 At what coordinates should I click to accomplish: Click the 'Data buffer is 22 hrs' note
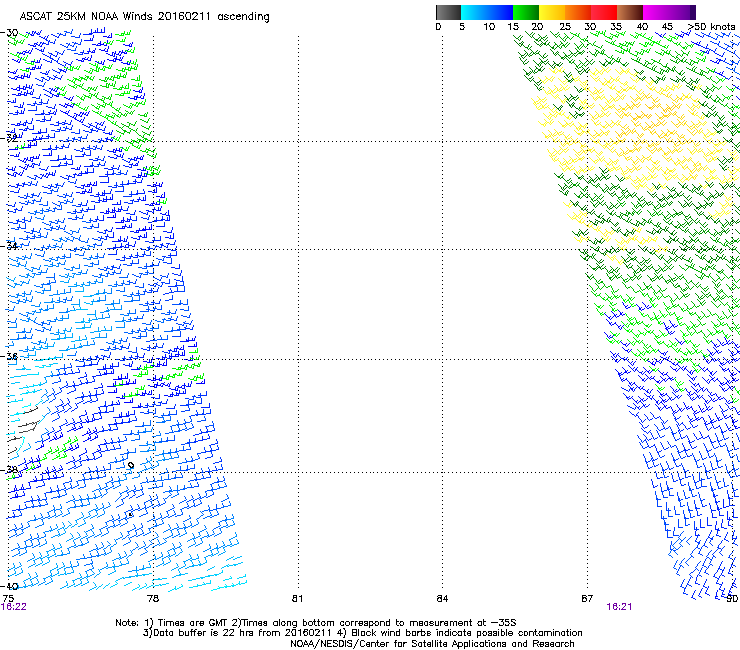point(362,633)
